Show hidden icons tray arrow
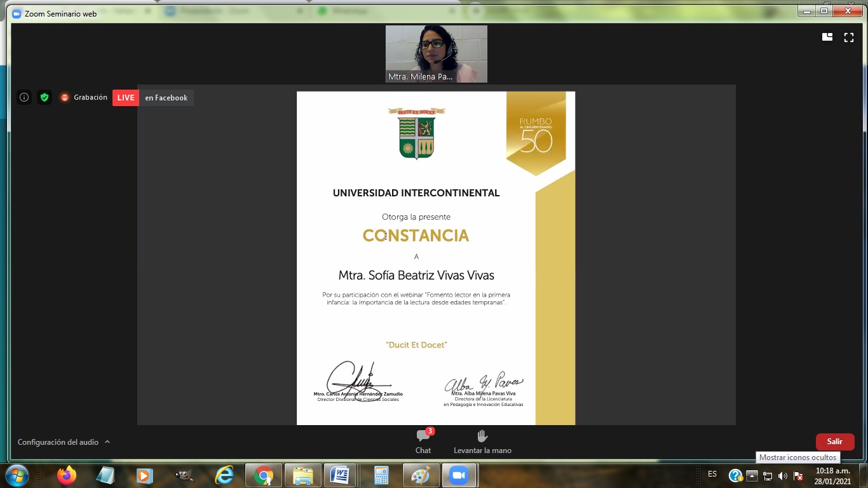 tap(752, 475)
